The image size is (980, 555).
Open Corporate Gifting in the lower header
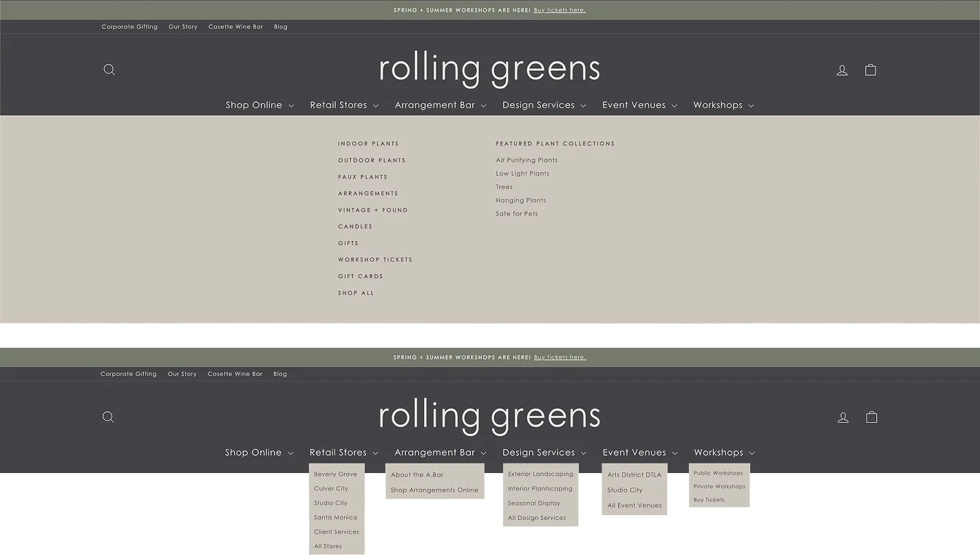pos(129,374)
